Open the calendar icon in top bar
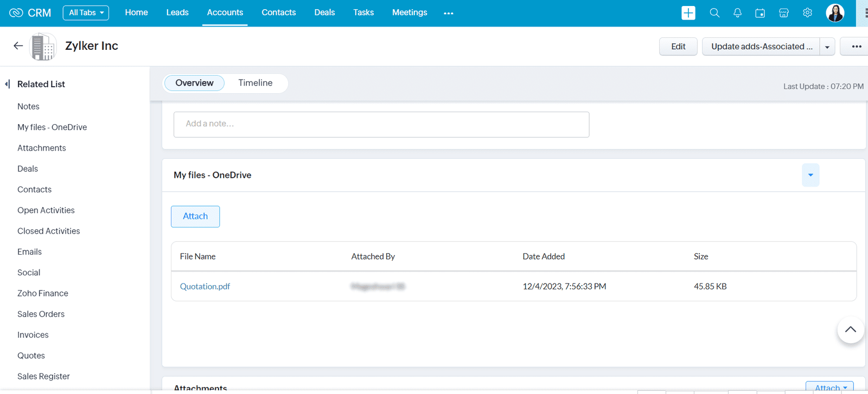 tap(760, 13)
